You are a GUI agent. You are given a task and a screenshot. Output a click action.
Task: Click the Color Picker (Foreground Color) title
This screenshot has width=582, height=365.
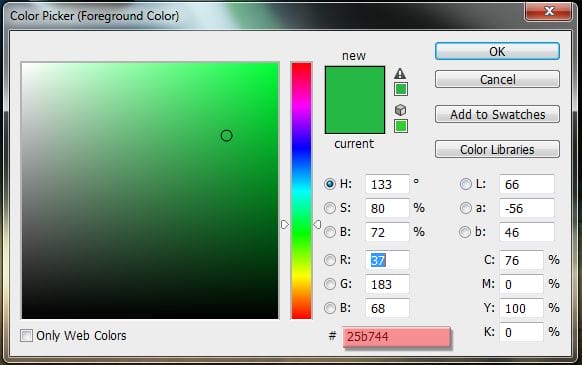(94, 16)
